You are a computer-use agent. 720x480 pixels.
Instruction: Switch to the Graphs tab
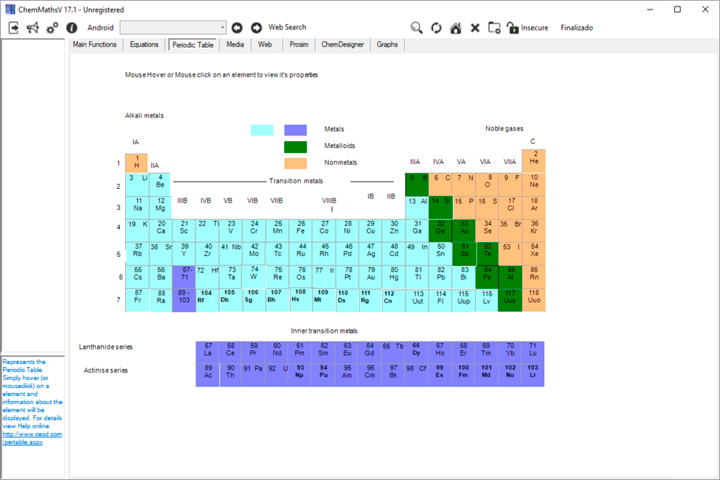pos(387,45)
